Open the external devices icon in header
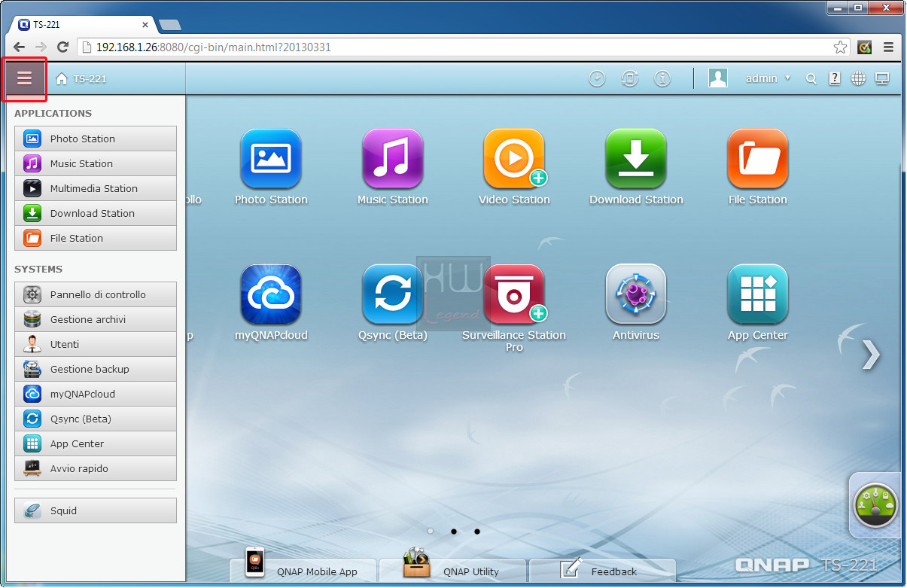 (x=630, y=78)
